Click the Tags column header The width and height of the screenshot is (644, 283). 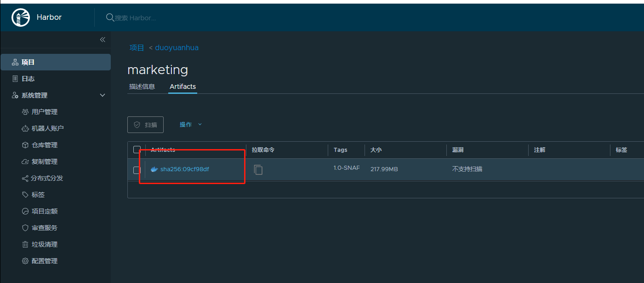tap(341, 150)
